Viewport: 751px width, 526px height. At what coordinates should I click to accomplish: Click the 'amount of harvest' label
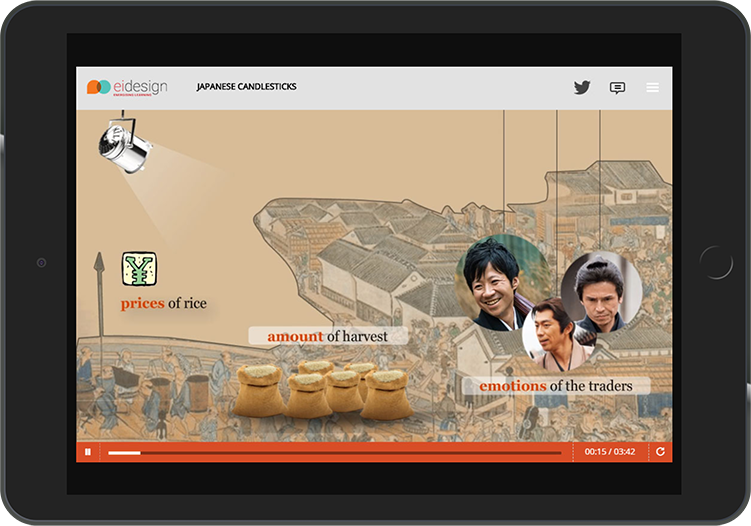tap(328, 336)
